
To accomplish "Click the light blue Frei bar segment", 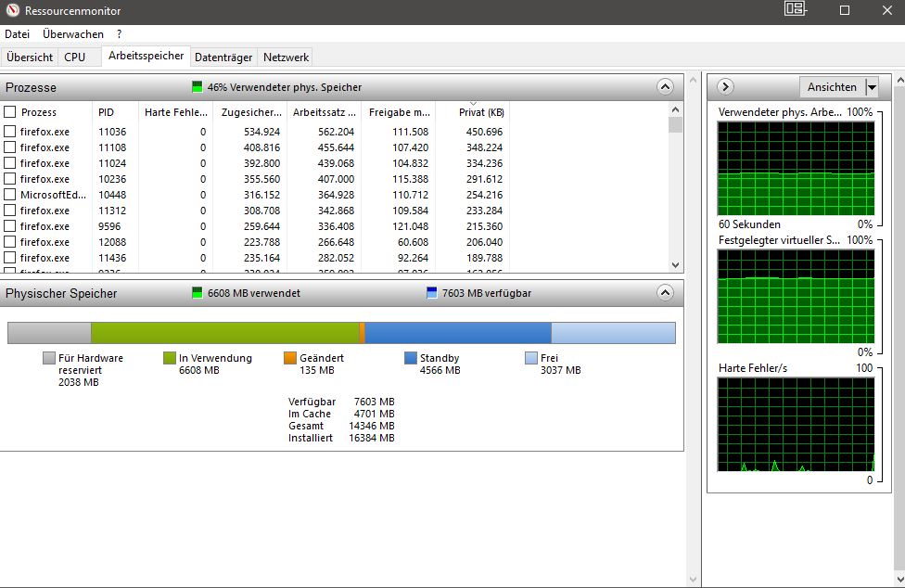I will coord(614,333).
